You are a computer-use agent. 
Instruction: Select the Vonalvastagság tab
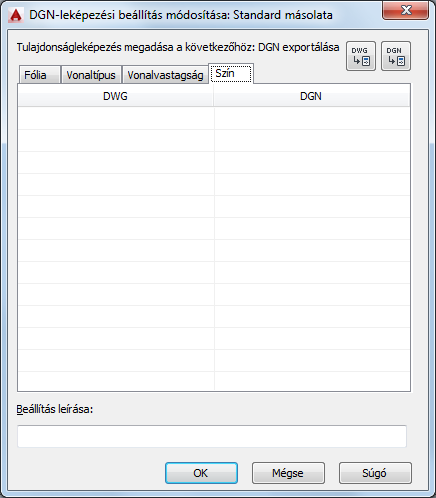point(165,75)
